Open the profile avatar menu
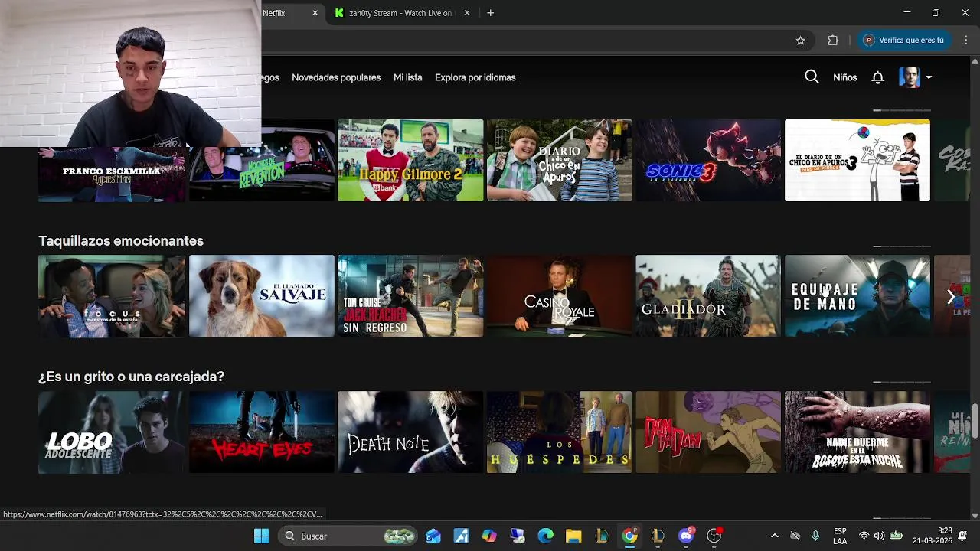980x551 pixels. [x=910, y=77]
